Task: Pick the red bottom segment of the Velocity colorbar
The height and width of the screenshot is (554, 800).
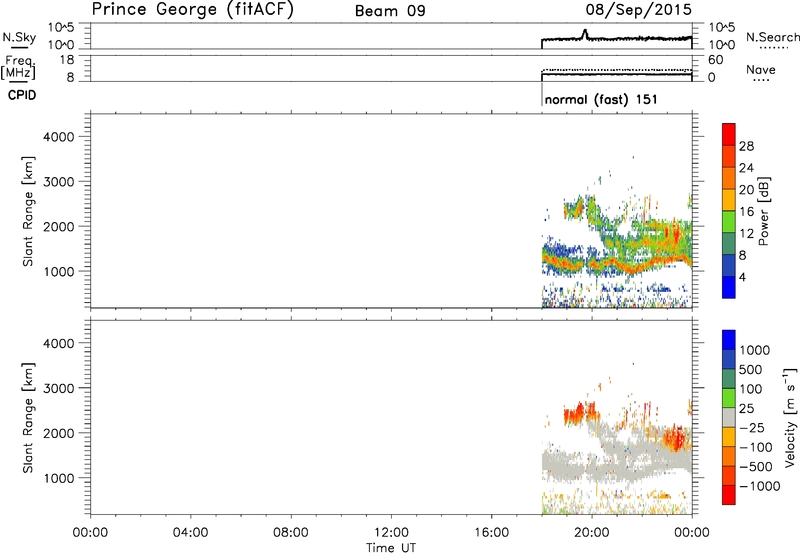Action: coord(729,495)
